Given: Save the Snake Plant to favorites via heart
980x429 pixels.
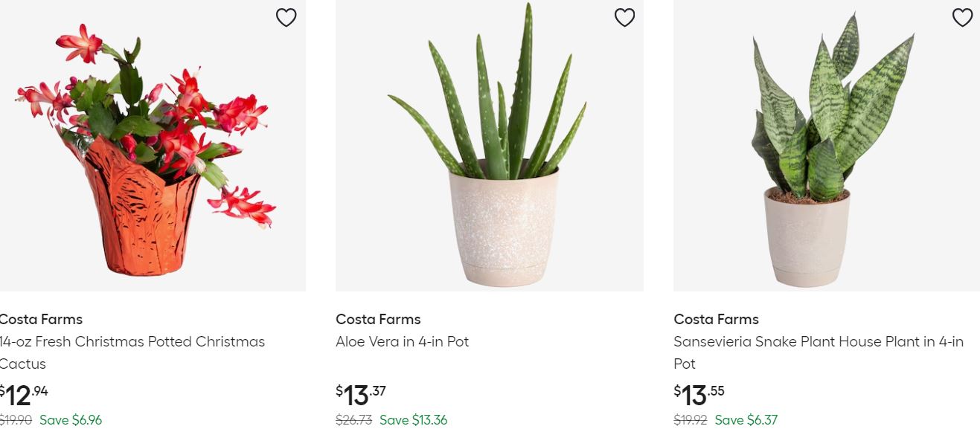Looking at the screenshot, I should click(x=962, y=18).
